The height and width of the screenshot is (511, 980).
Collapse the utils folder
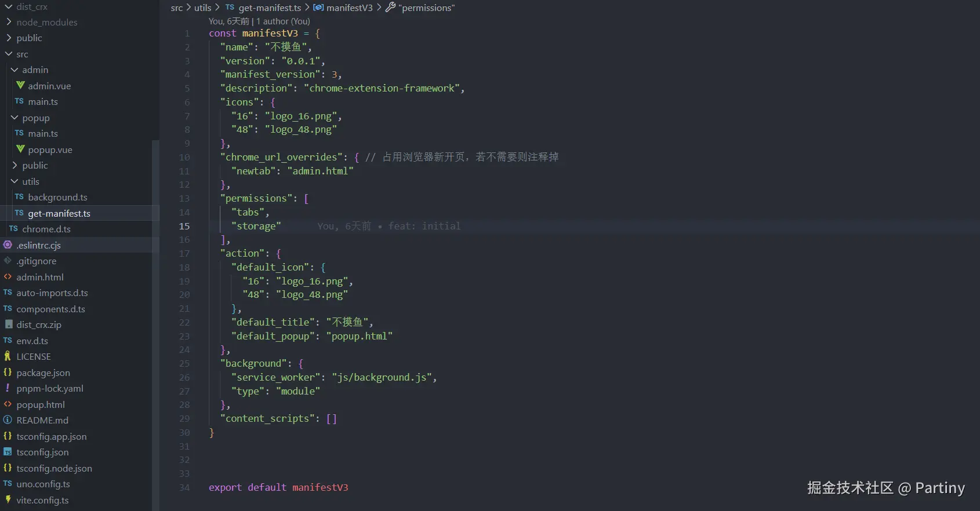point(14,181)
